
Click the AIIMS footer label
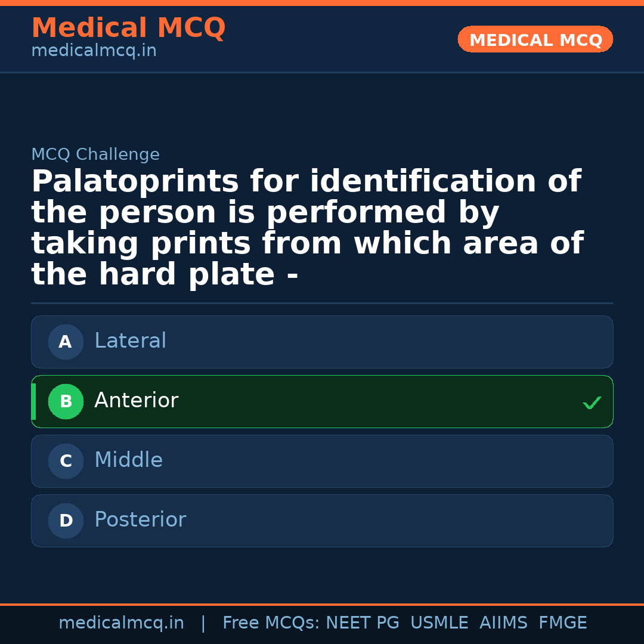[504, 622]
